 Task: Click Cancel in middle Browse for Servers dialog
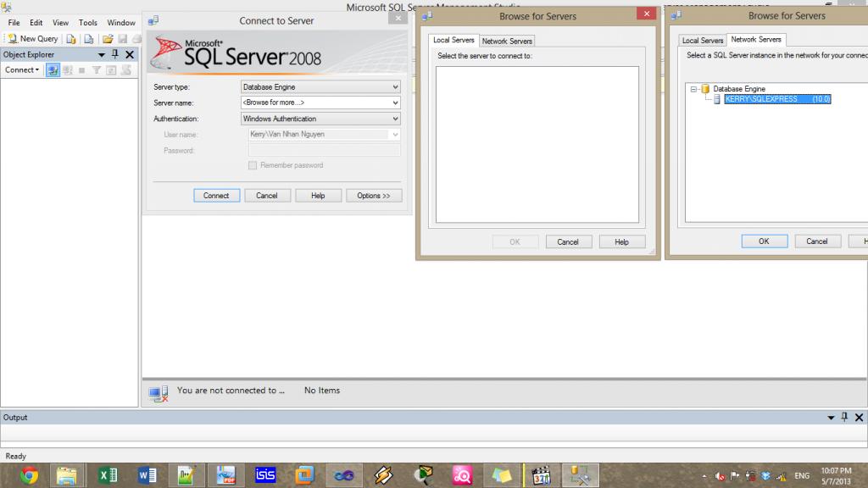pyautogui.click(x=568, y=241)
